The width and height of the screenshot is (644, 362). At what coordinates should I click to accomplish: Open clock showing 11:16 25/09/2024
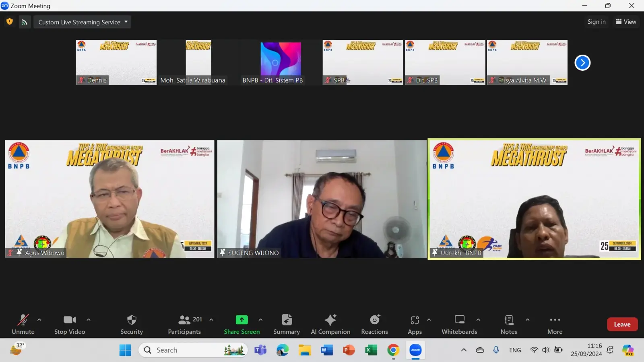point(586,350)
